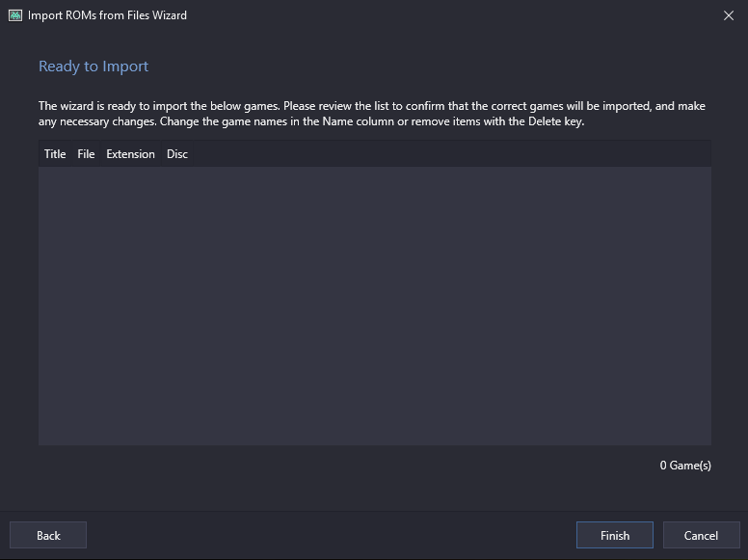Click Finish to complete the import

614,535
